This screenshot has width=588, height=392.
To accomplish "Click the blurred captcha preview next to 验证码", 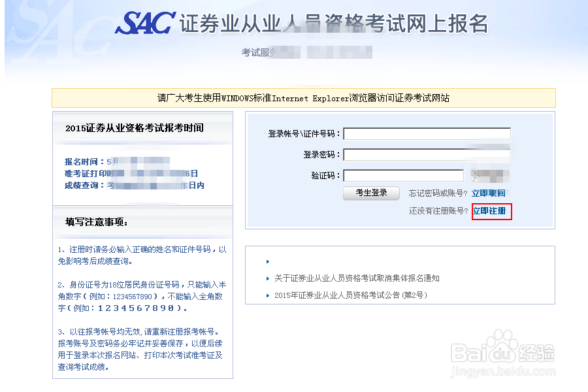I will pos(491,174).
